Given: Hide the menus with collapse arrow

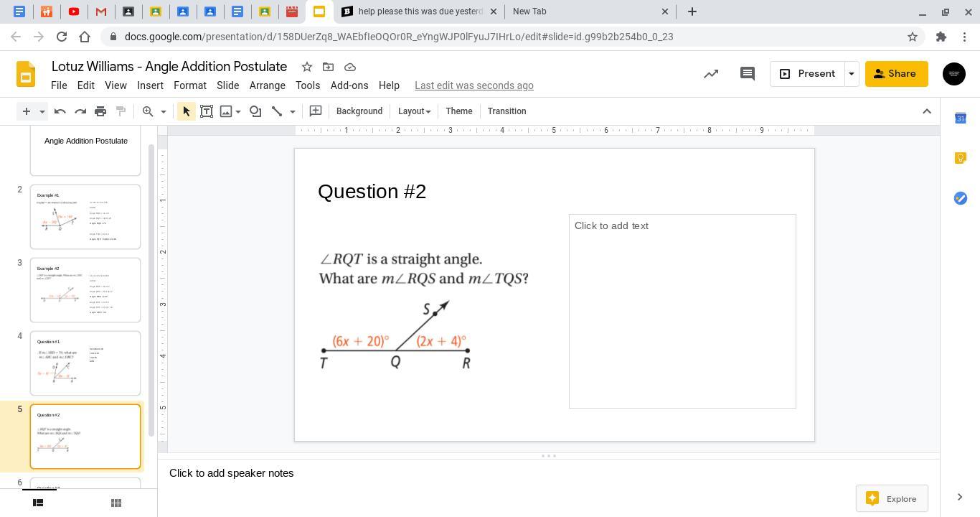Looking at the screenshot, I should click(926, 111).
